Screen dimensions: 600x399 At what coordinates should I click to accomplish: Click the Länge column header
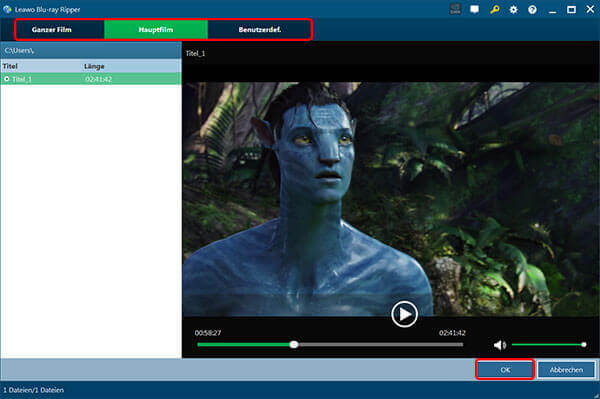tap(94, 66)
